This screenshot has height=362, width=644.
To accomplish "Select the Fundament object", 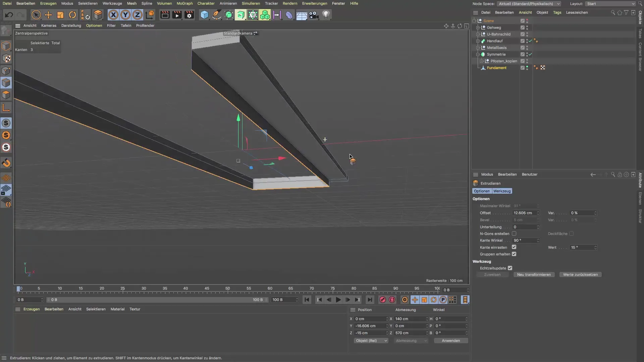I will [496, 68].
